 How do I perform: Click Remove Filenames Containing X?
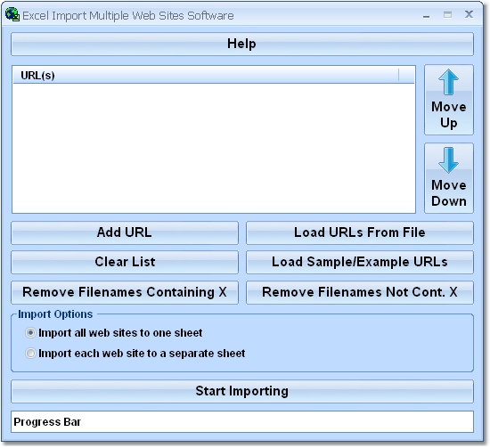(x=125, y=292)
